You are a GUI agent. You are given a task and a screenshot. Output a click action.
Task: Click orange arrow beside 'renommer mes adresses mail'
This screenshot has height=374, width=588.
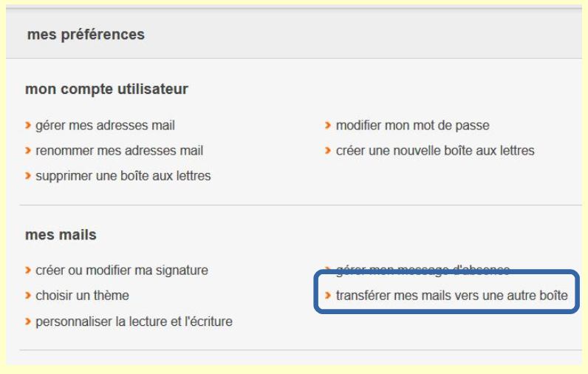tap(28, 151)
